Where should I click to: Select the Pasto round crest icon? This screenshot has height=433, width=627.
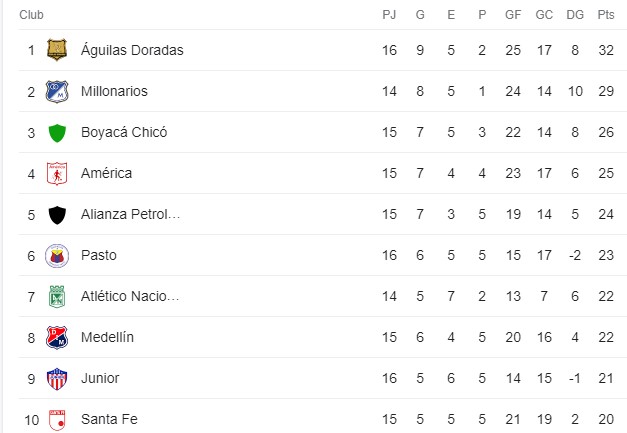pyautogui.click(x=57, y=256)
